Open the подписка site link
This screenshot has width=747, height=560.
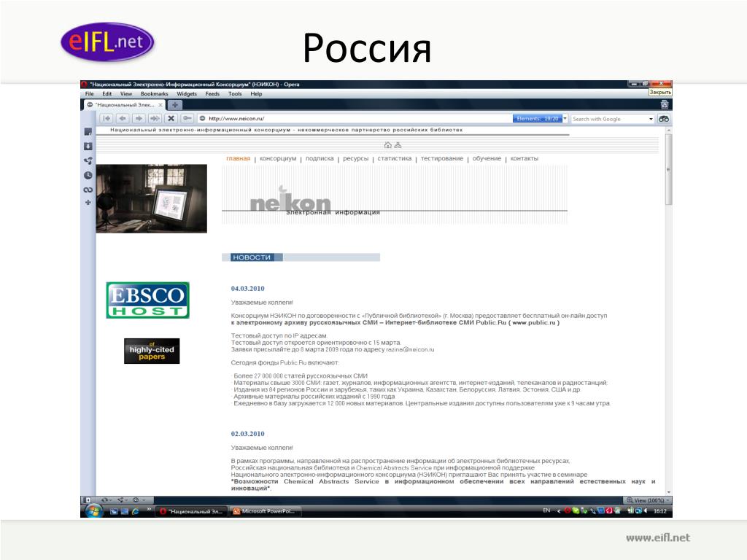click(x=320, y=158)
